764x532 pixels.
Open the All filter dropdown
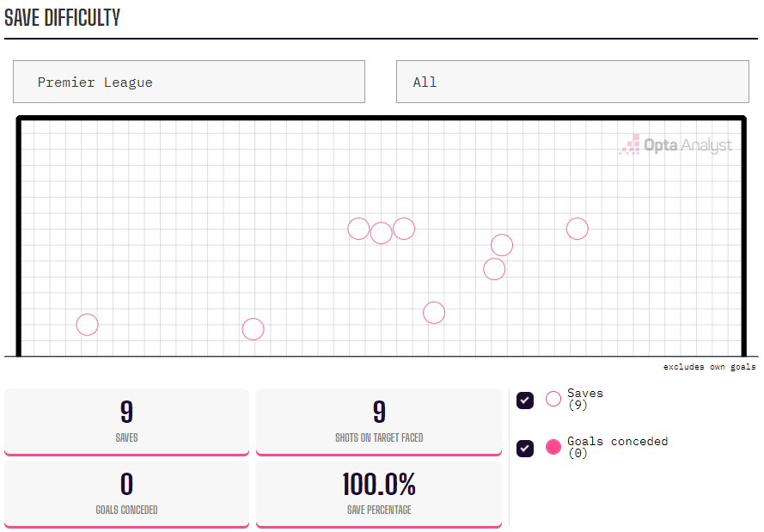(x=572, y=82)
